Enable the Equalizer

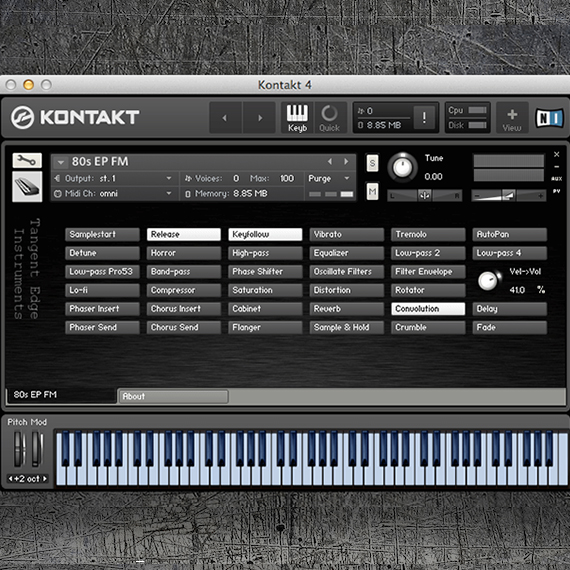tap(346, 253)
